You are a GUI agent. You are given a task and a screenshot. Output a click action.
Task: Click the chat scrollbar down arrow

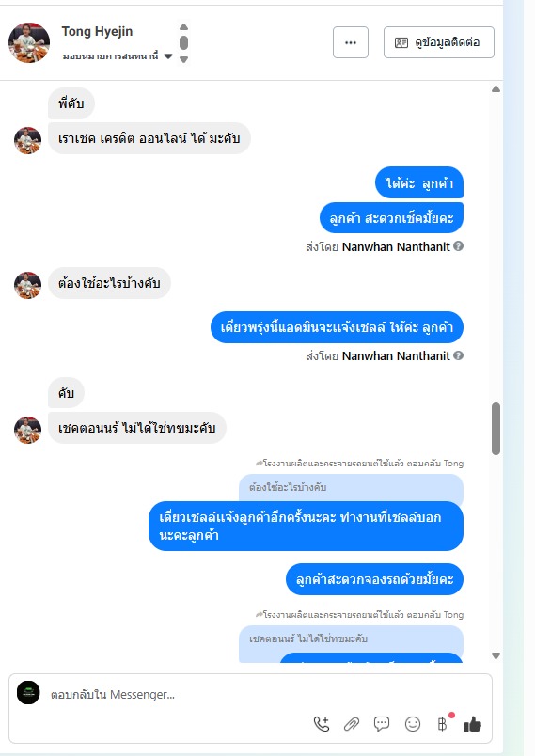click(x=496, y=655)
